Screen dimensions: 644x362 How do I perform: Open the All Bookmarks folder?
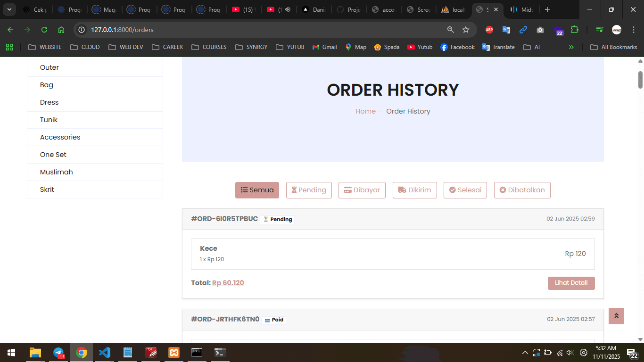(x=613, y=47)
